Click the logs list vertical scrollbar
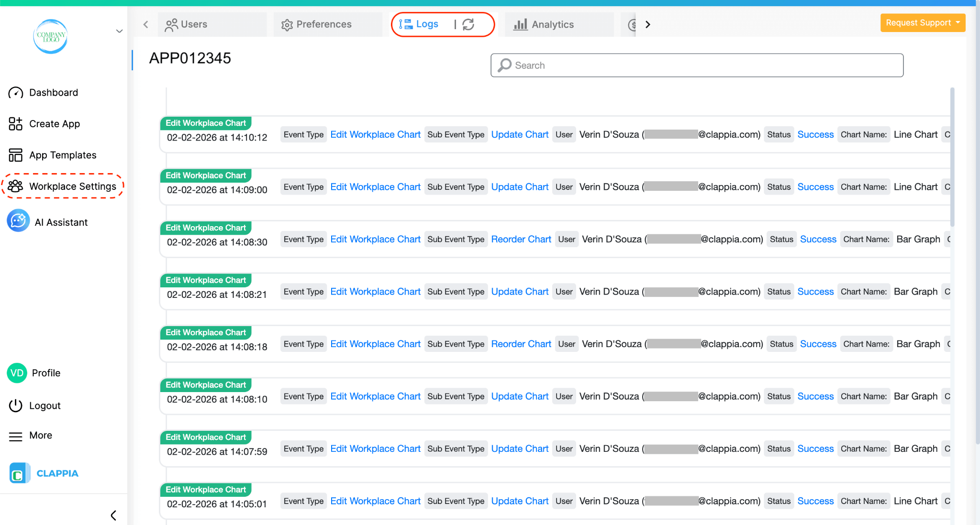This screenshot has height=525, width=980. click(x=952, y=158)
